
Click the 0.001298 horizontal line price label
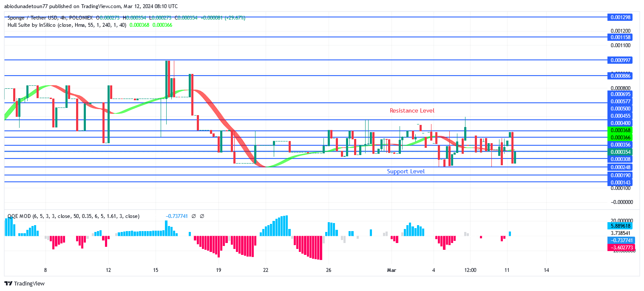[x=621, y=17]
